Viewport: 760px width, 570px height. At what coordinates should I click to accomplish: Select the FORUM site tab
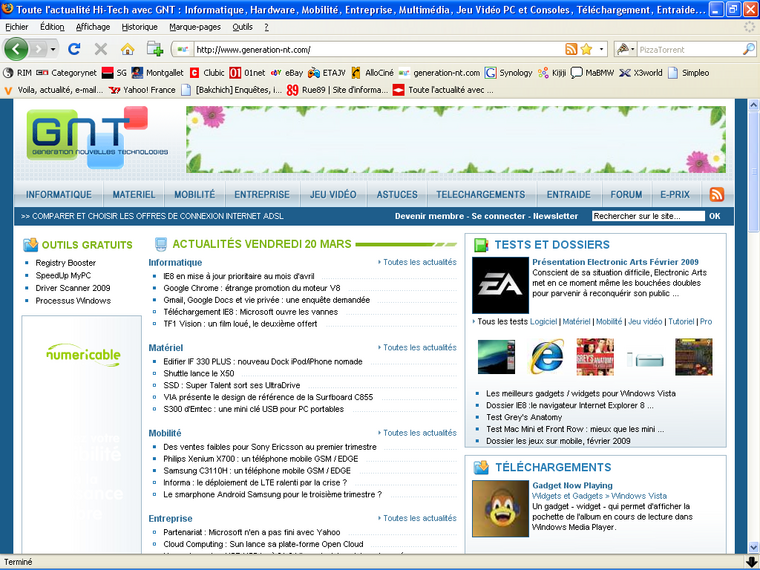click(x=626, y=194)
